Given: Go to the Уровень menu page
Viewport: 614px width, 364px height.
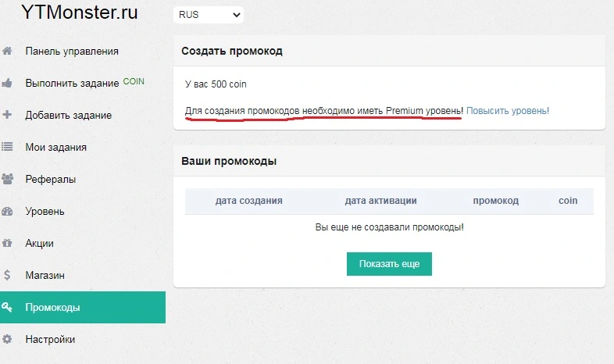Looking at the screenshot, I should [45, 212].
